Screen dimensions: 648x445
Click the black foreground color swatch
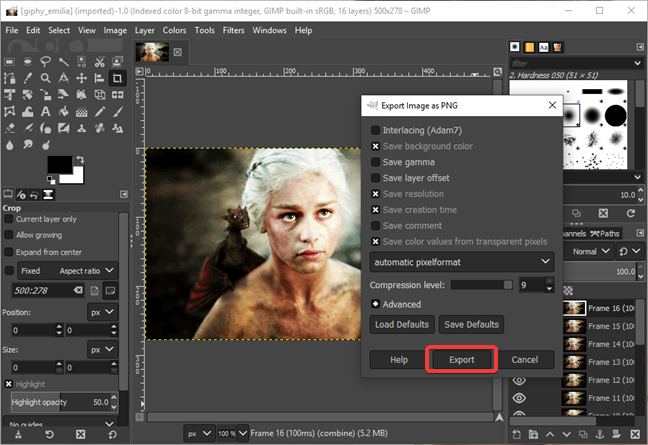coord(60,165)
